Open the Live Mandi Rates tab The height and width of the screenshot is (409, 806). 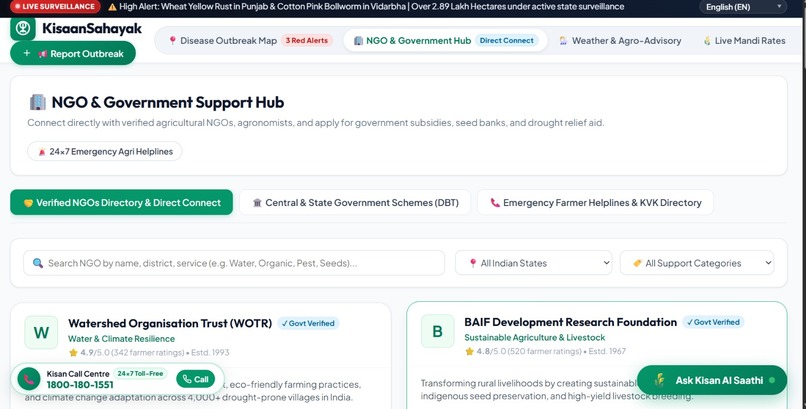click(744, 41)
